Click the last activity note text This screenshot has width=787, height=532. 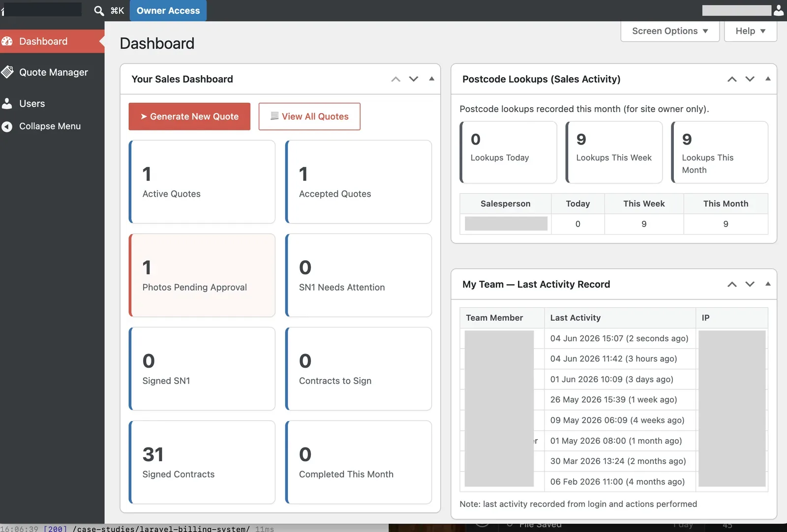click(x=578, y=504)
